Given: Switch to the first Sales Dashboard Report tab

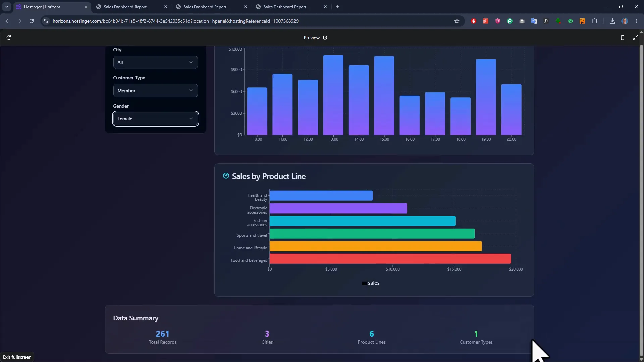Looking at the screenshot, I should [126, 7].
